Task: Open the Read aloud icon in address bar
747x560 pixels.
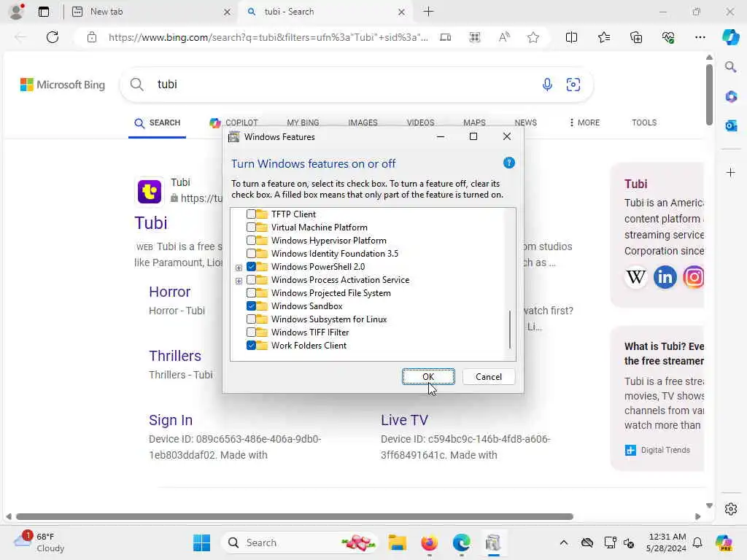Action: 504,37
